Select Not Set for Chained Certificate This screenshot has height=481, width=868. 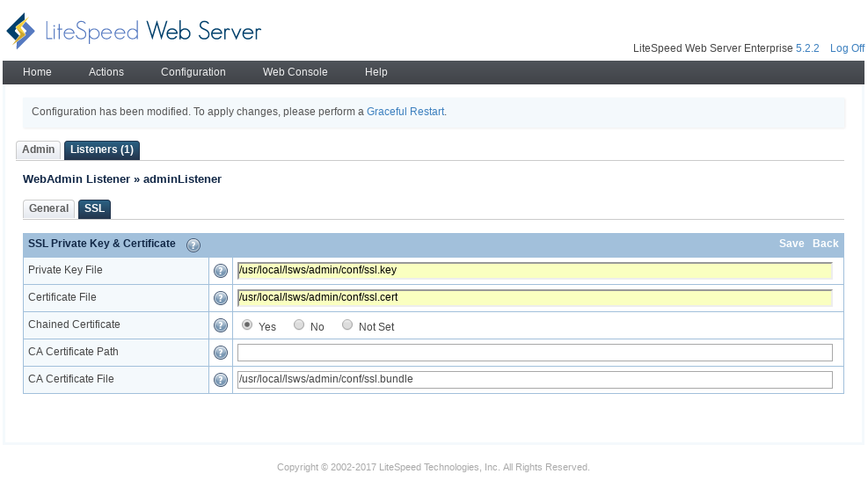click(347, 324)
